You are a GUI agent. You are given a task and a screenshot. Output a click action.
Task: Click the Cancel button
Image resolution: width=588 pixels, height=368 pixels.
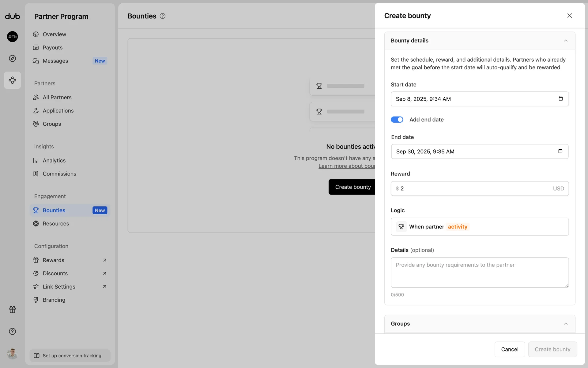click(x=510, y=349)
